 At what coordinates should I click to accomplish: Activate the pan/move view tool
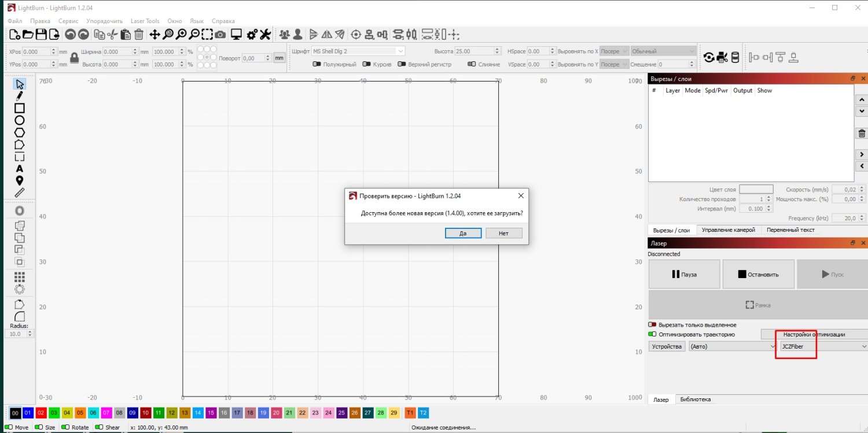click(x=155, y=35)
